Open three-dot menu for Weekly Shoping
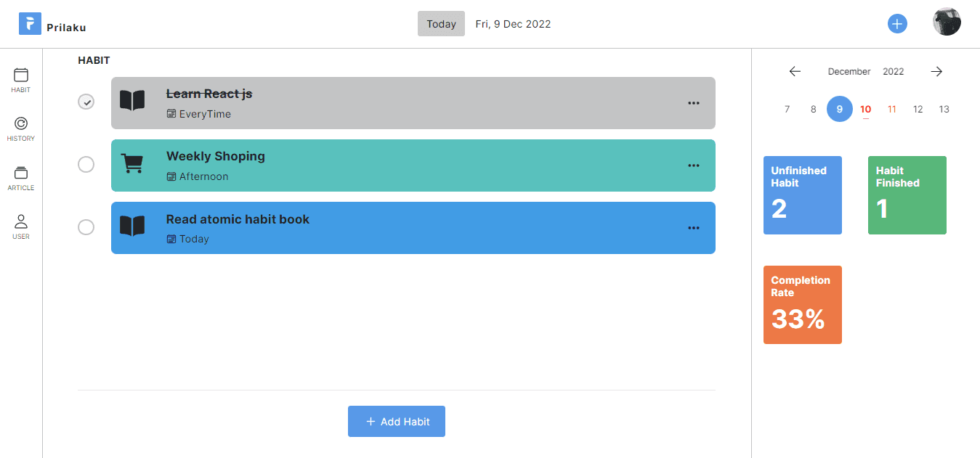Screen dimensions: 980x458 pos(693,165)
